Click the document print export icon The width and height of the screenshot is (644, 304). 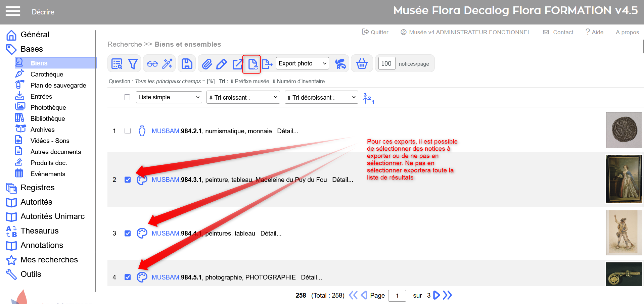click(x=252, y=64)
